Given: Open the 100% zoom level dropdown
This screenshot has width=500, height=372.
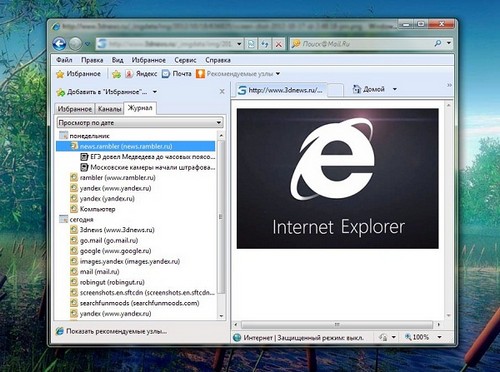Looking at the screenshot, I should pyautogui.click(x=440, y=337).
